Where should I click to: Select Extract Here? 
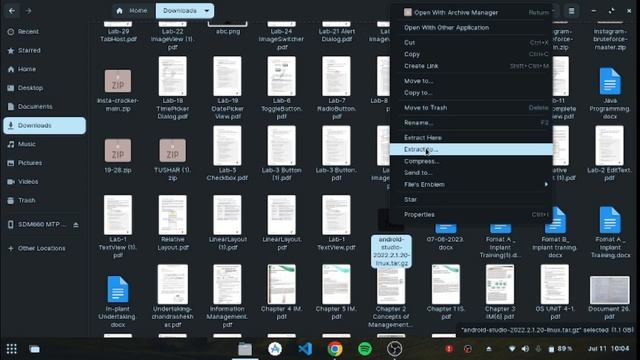pos(471,138)
